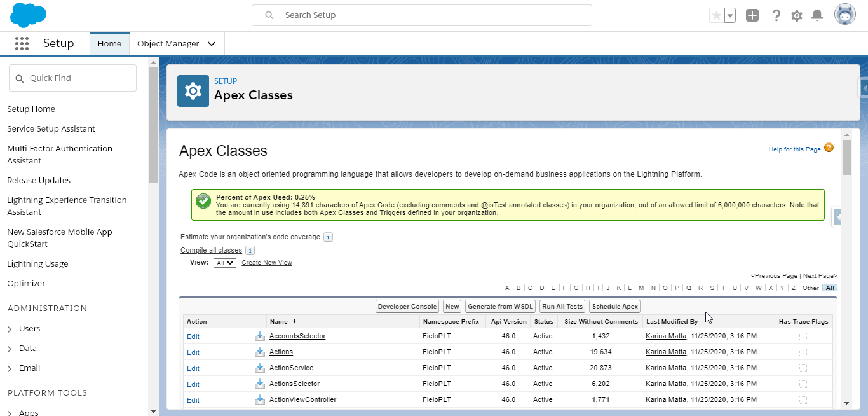
Task: Open the Notifications bell
Action: tap(818, 15)
